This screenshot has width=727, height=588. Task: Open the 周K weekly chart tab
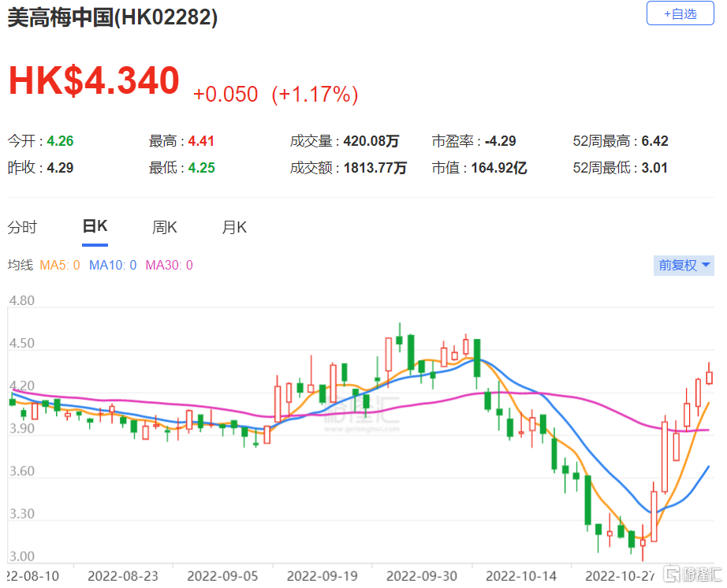point(165,227)
